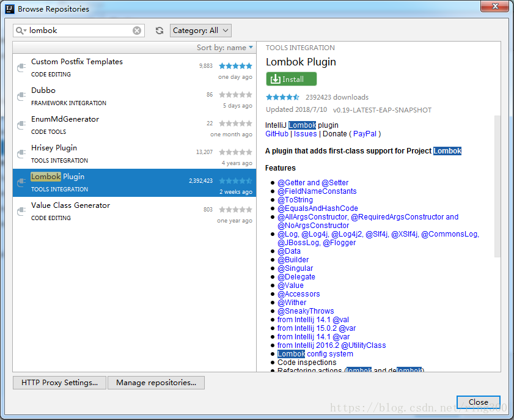Click star rating of EnumMdGenerator
This screenshot has height=420, width=514.
click(x=235, y=123)
